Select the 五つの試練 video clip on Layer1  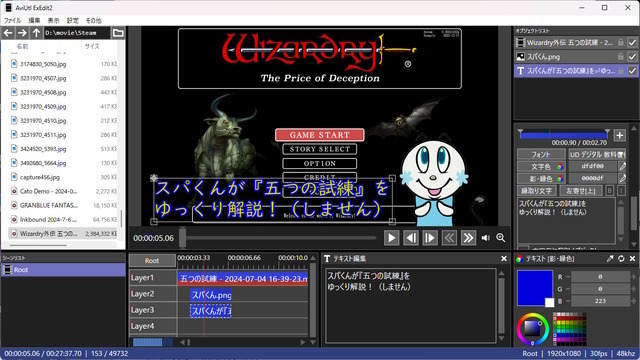(x=243, y=278)
